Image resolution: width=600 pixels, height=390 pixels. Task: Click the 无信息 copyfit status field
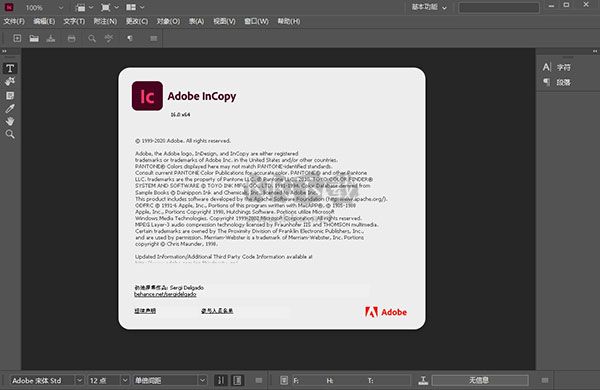(x=480, y=380)
